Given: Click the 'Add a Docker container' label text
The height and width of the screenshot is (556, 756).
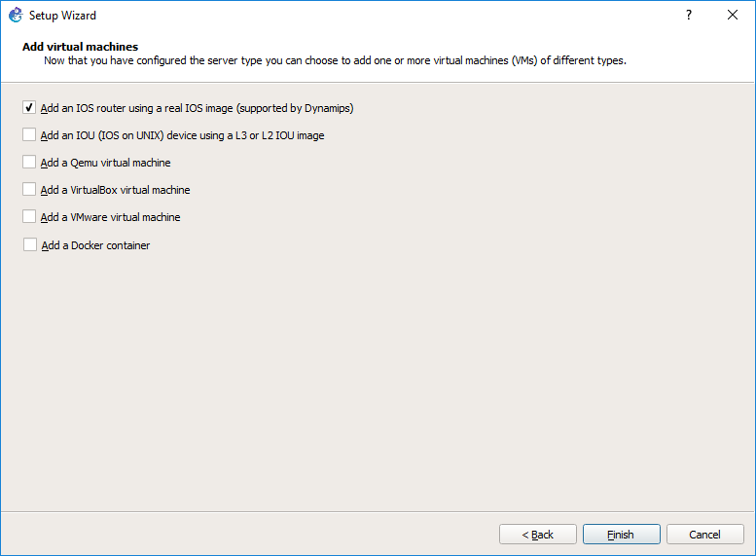Looking at the screenshot, I should (x=95, y=245).
